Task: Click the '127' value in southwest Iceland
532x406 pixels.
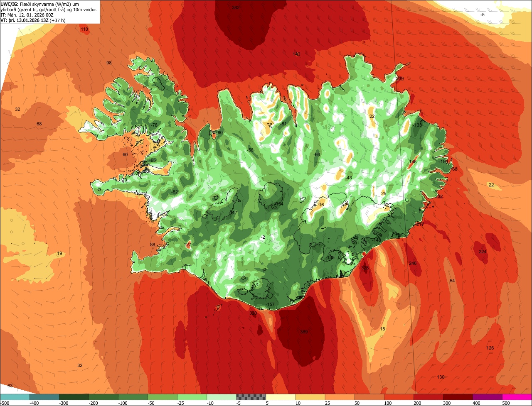Action: pos(187,245)
